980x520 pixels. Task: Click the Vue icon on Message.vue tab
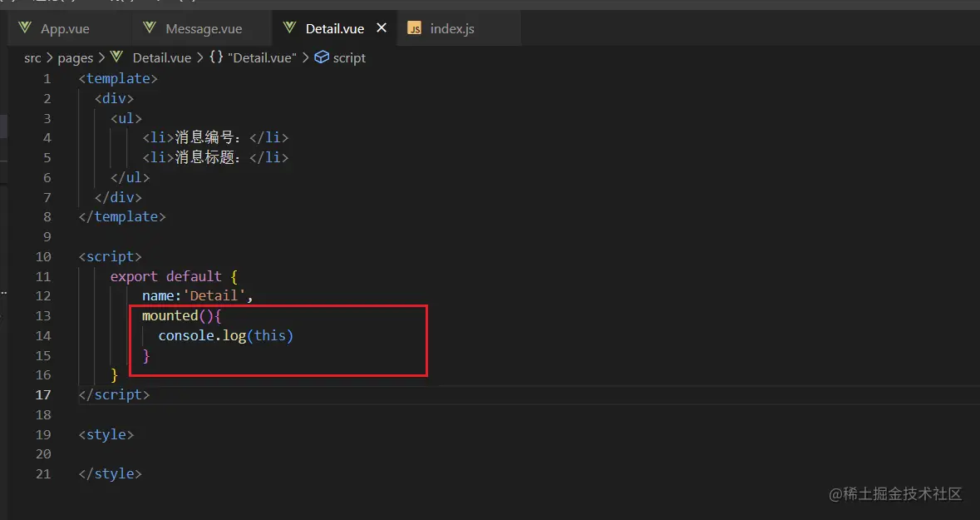pos(150,28)
